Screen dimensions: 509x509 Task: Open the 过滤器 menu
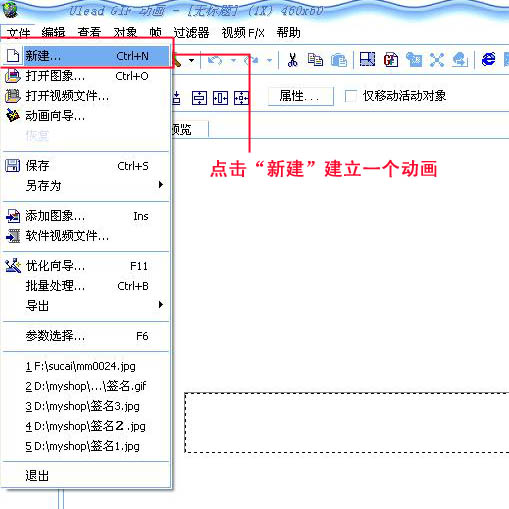(191, 33)
